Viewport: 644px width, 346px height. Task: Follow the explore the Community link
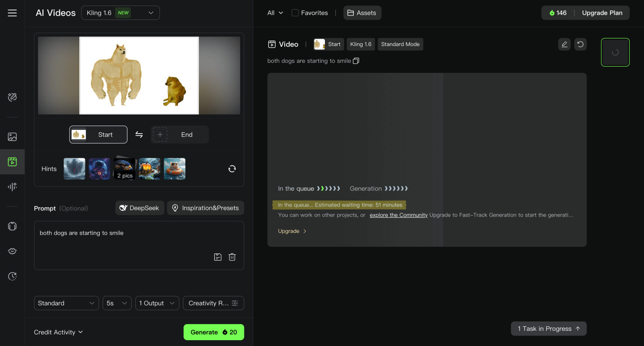pyautogui.click(x=398, y=215)
